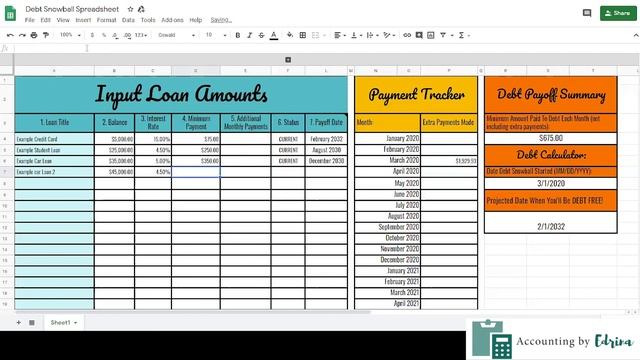This screenshot has height=360, width=640.
Task: Decrease decimal places
Action: click(116, 36)
